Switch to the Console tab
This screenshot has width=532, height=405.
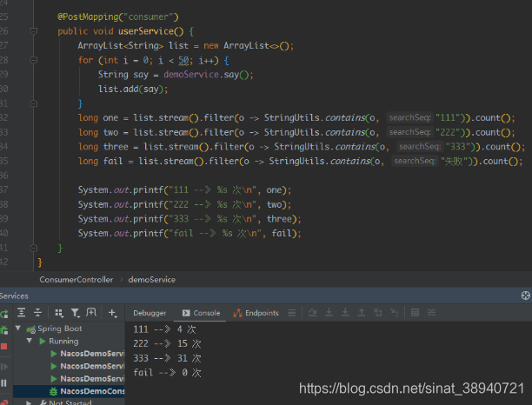[x=201, y=313]
